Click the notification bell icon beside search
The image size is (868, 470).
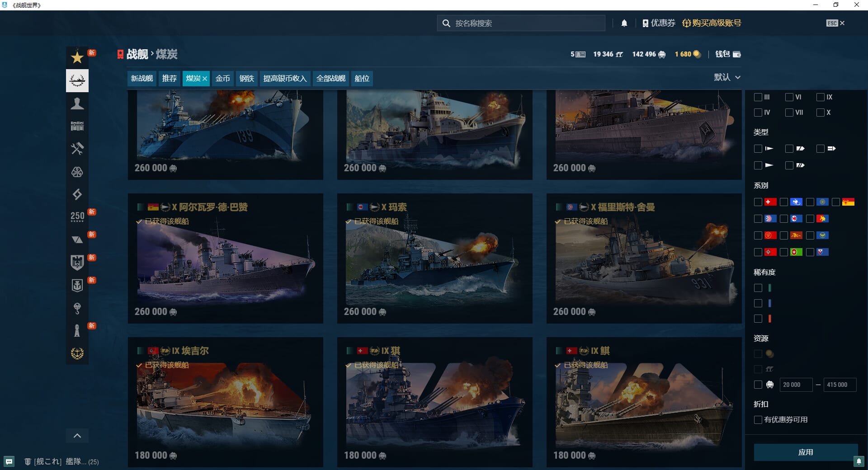click(x=624, y=23)
